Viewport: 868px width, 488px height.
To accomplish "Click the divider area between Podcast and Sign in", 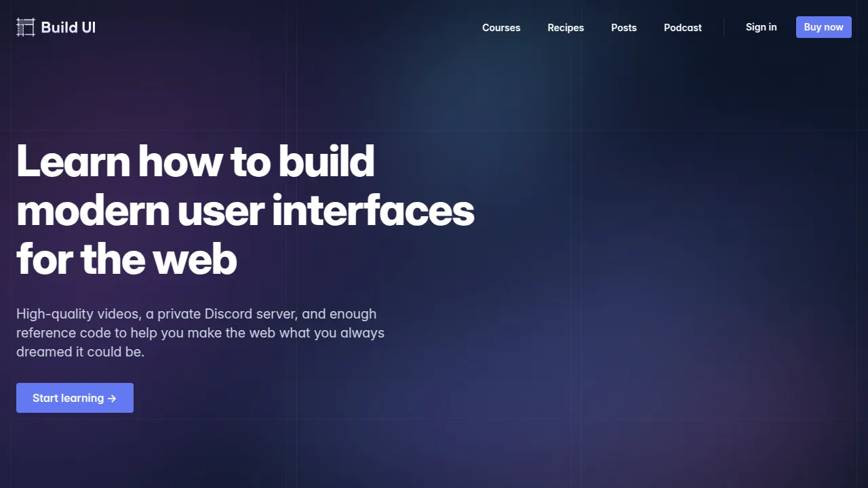I will 723,28.
